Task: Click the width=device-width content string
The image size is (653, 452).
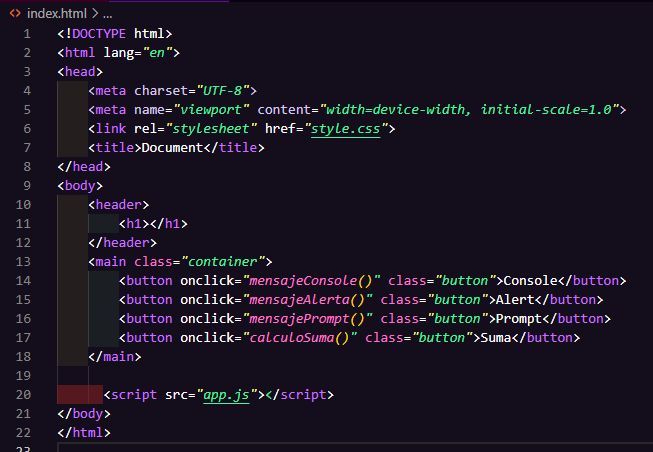Action: tap(469, 110)
